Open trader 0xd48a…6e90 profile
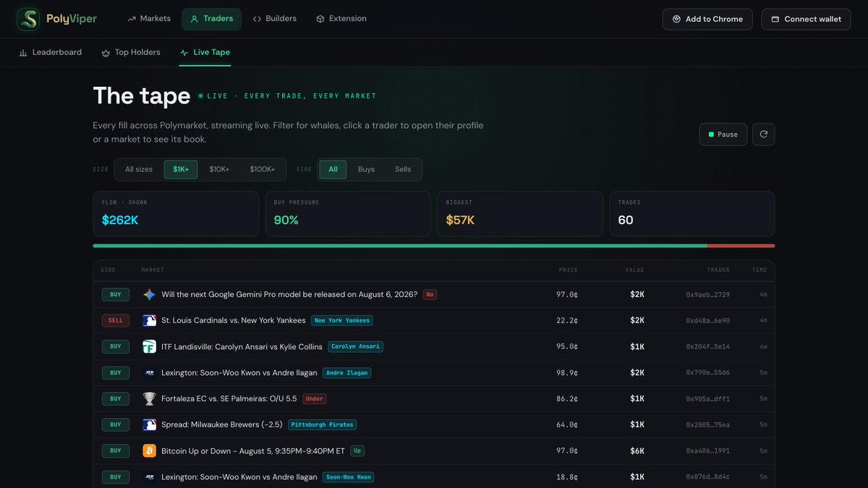Image resolution: width=868 pixels, height=488 pixels. click(x=707, y=320)
